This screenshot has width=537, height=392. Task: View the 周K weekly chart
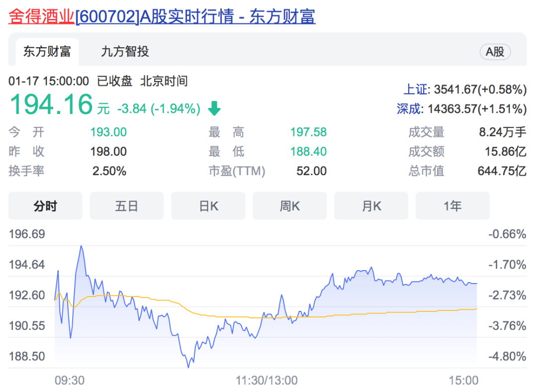tap(289, 205)
